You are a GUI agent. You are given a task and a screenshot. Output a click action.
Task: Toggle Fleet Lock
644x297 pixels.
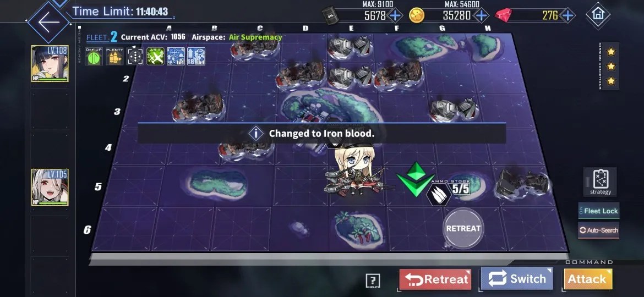coord(599,211)
